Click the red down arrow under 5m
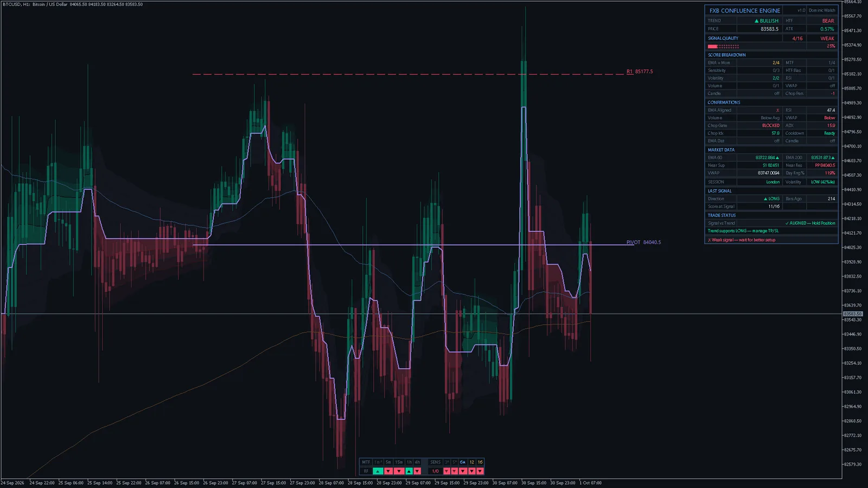The height and width of the screenshot is (488, 868). click(388, 471)
